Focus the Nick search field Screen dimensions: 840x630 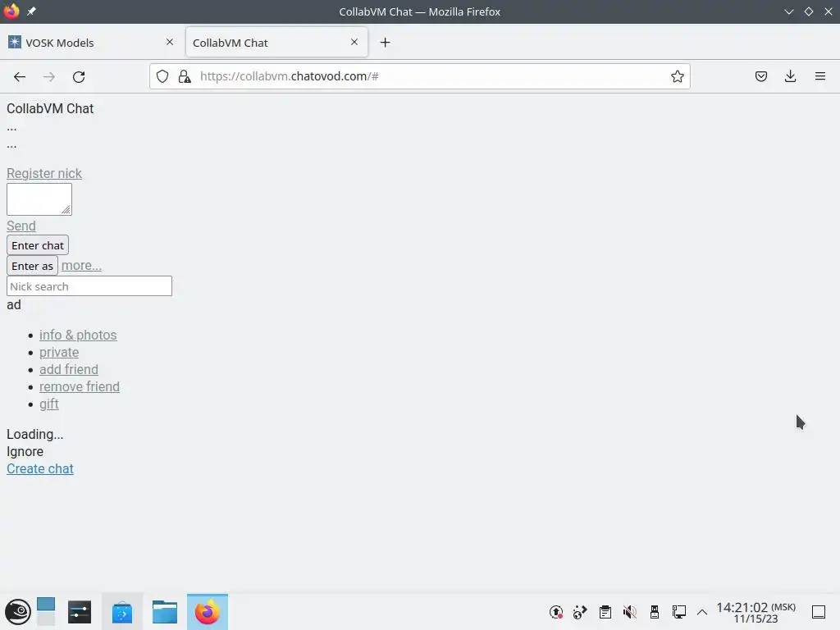pos(89,286)
